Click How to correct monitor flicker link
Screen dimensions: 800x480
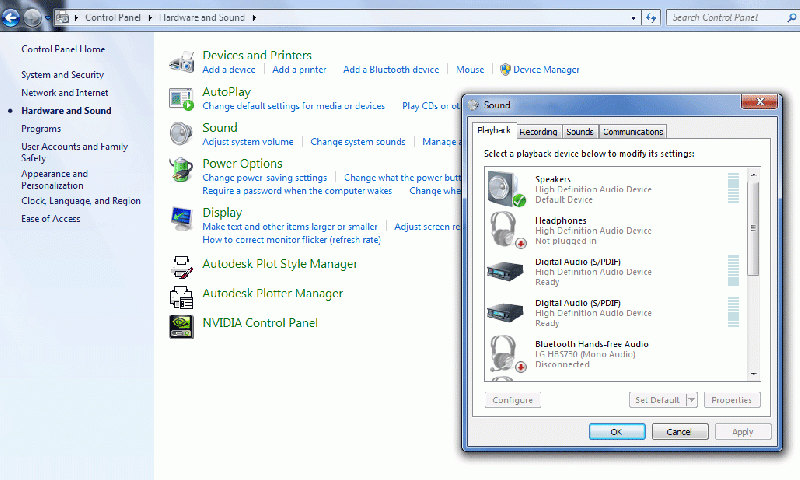(291, 240)
